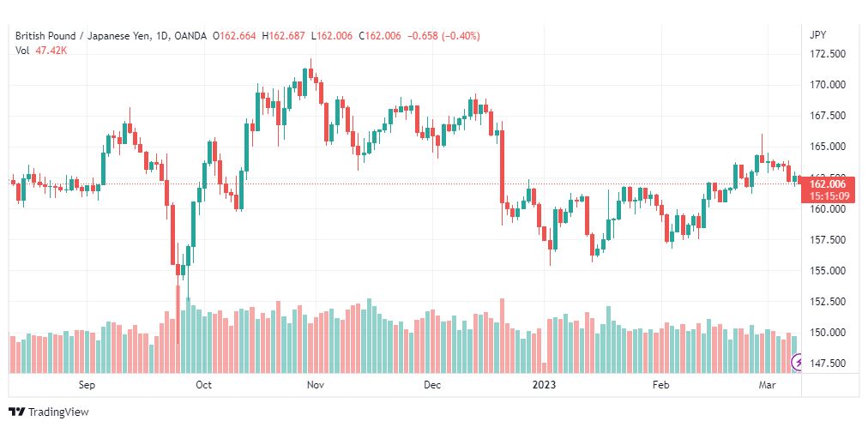The image size is (868, 427).
Task: Select the JPY currency label on price axis
Action: (x=817, y=35)
